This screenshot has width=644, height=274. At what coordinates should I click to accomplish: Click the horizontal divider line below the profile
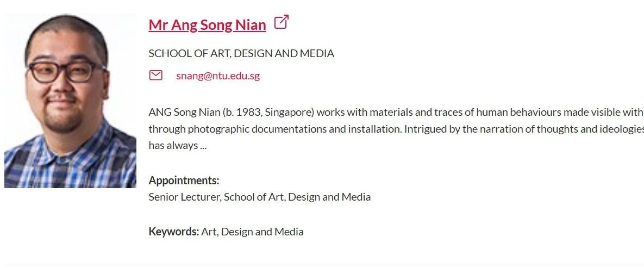322,265
